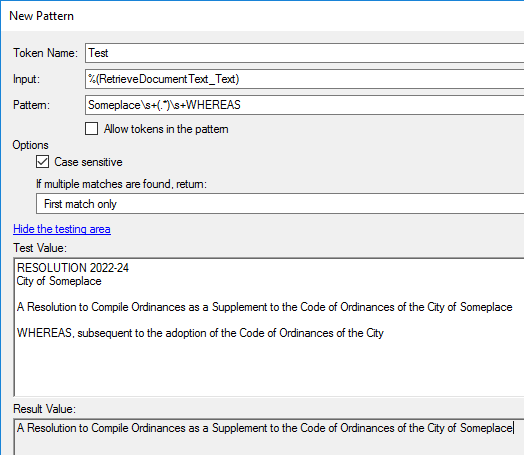Click the A Resolution to Compile line in test text
524x455 pixels.
click(x=264, y=307)
